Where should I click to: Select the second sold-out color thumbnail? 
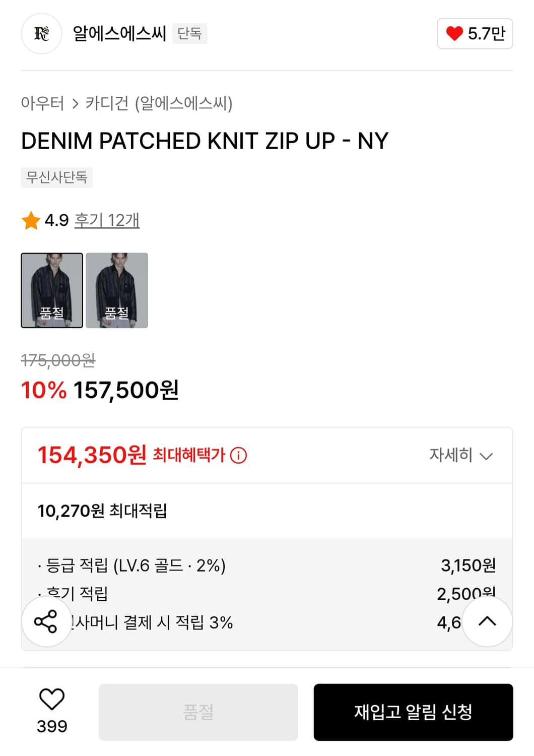click(x=117, y=290)
